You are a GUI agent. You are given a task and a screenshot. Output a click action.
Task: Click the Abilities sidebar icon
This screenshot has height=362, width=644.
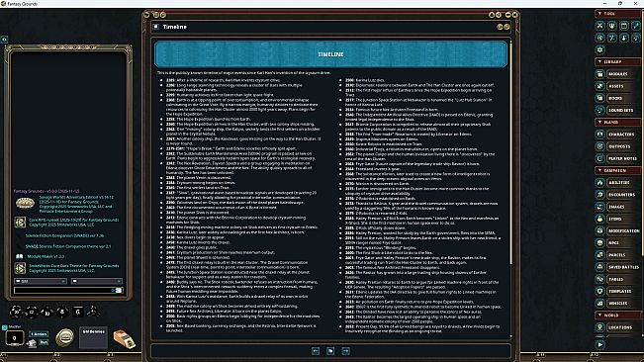click(x=600, y=182)
